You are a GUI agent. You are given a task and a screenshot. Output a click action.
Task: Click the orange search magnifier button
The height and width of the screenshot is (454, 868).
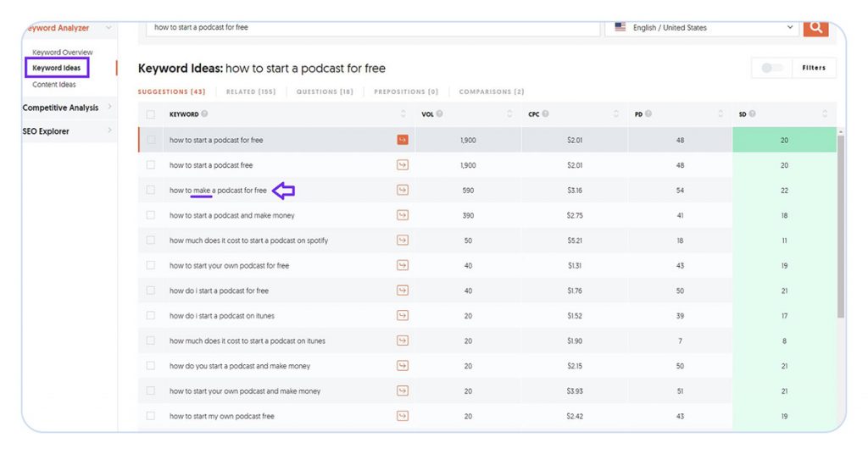[x=815, y=27]
